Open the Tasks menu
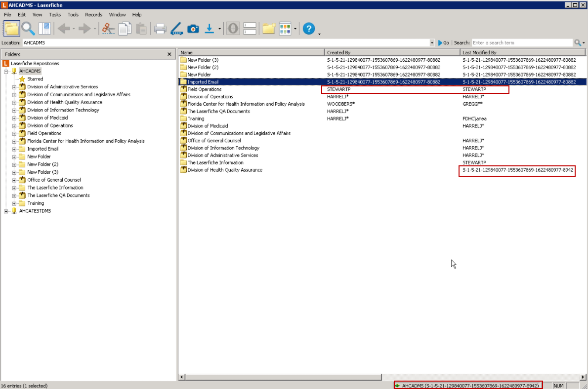 click(x=55, y=15)
